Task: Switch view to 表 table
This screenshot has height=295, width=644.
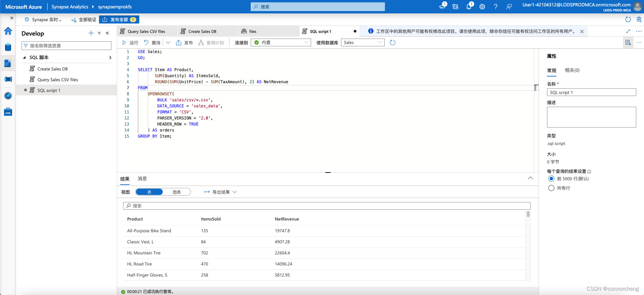Action: pos(149,192)
